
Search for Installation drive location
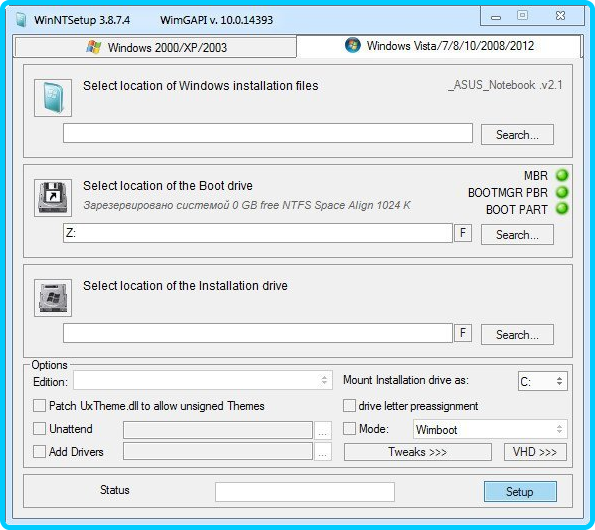(517, 335)
